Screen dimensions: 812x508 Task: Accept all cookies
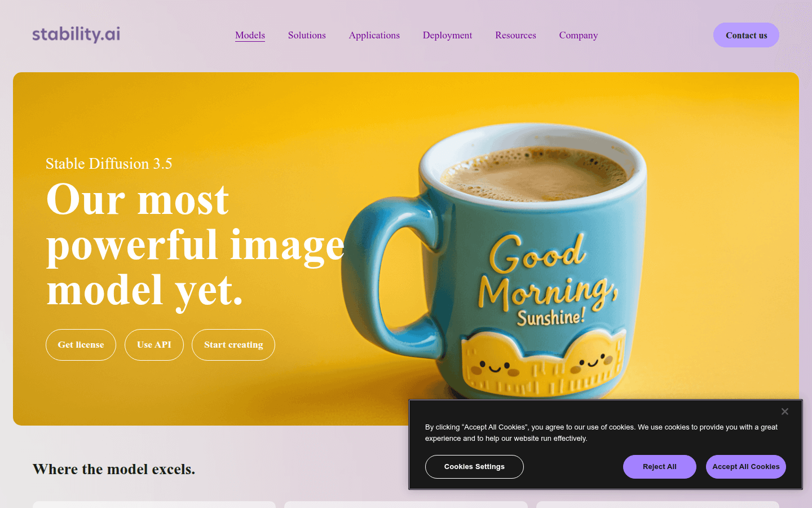746,467
